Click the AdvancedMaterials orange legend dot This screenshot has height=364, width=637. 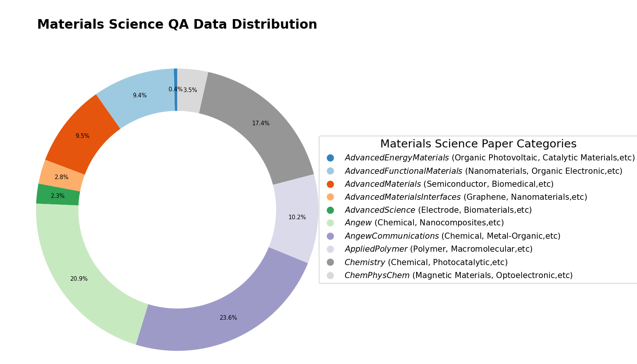331,184
